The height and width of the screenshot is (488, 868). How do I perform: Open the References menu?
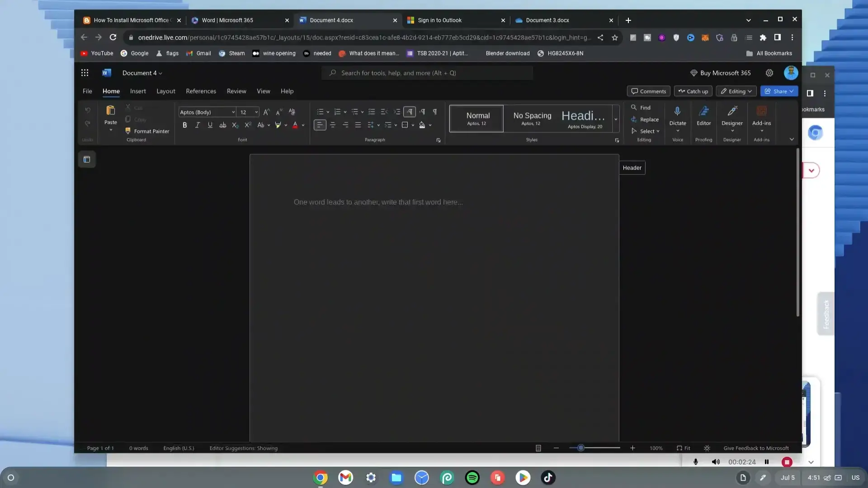click(201, 91)
